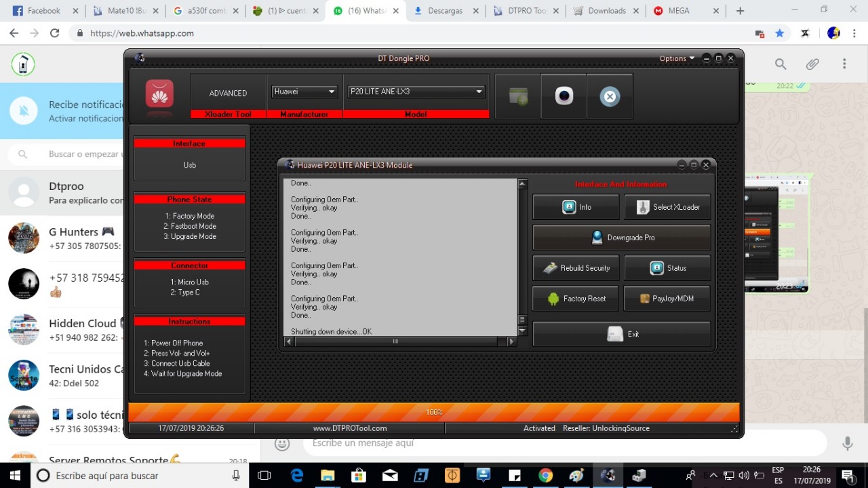This screenshot has height=488, width=868.
Task: Click '2: Type C' under Connector
Action: 185,293
